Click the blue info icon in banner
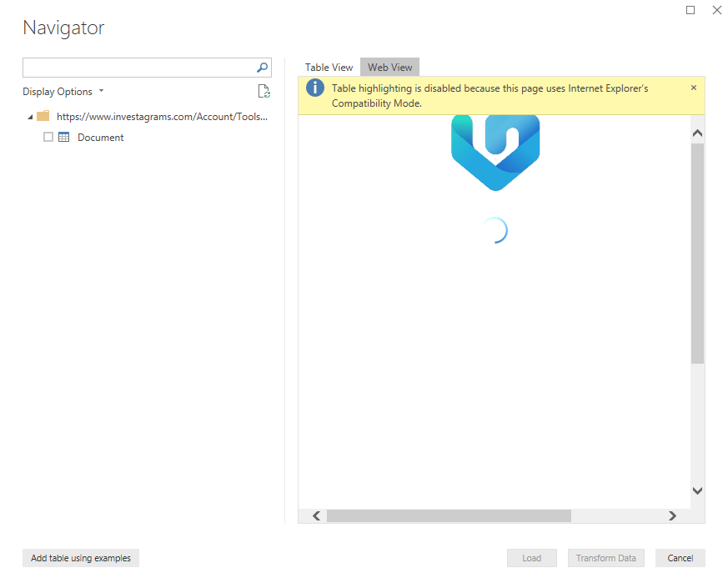The width and height of the screenshot is (728, 578). click(314, 88)
